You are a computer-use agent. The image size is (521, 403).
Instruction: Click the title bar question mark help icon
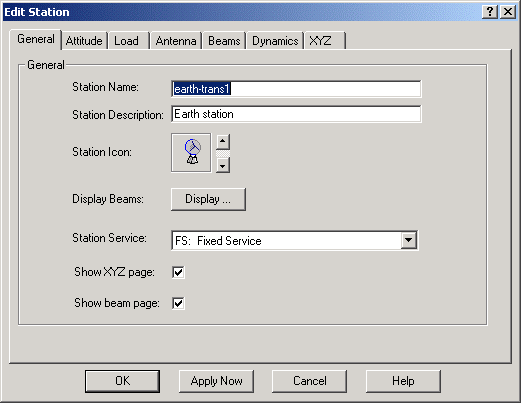click(x=490, y=12)
